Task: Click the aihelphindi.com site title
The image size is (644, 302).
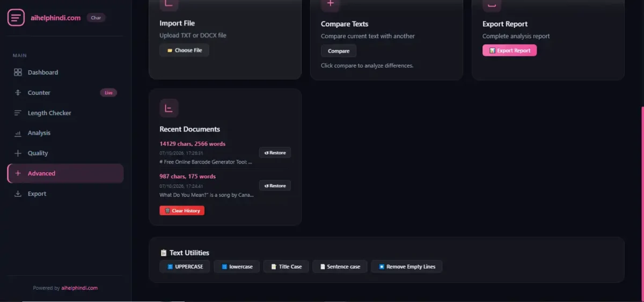Action: click(x=55, y=18)
